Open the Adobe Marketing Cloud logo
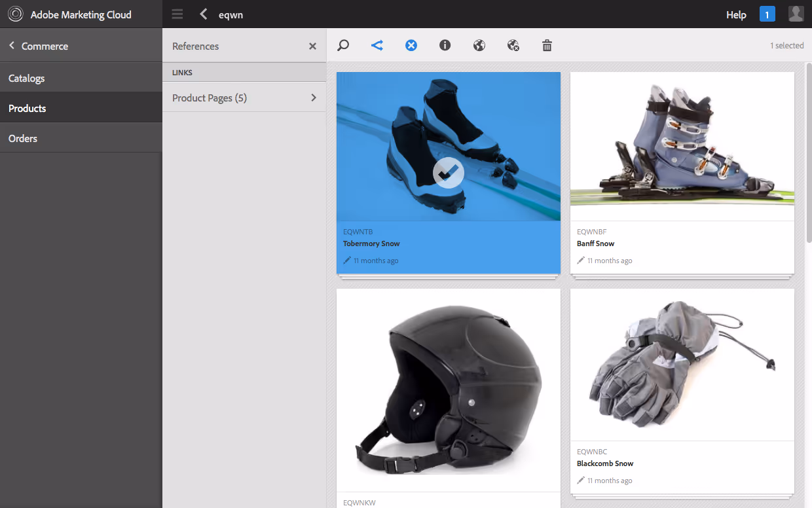The height and width of the screenshot is (508, 812). [x=15, y=13]
